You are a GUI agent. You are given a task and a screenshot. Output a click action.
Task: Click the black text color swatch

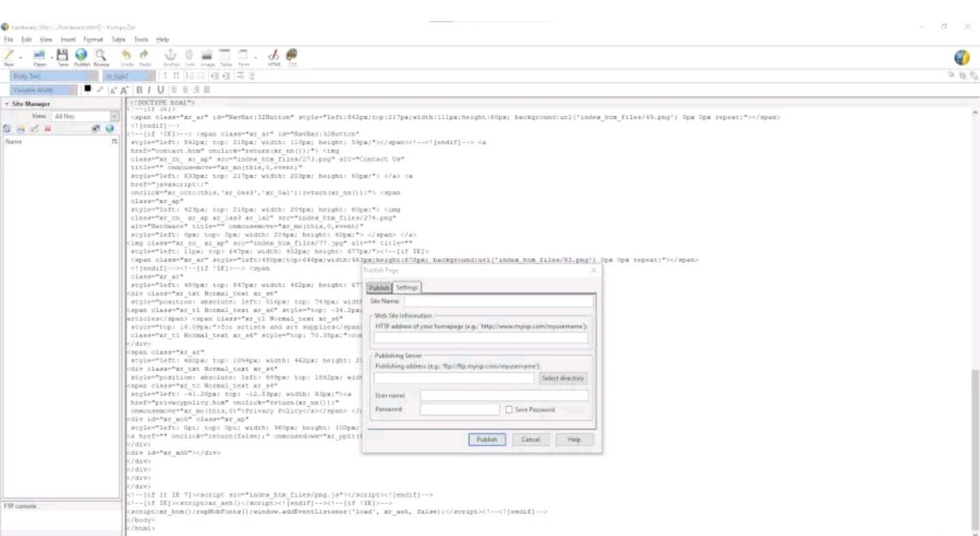point(88,89)
